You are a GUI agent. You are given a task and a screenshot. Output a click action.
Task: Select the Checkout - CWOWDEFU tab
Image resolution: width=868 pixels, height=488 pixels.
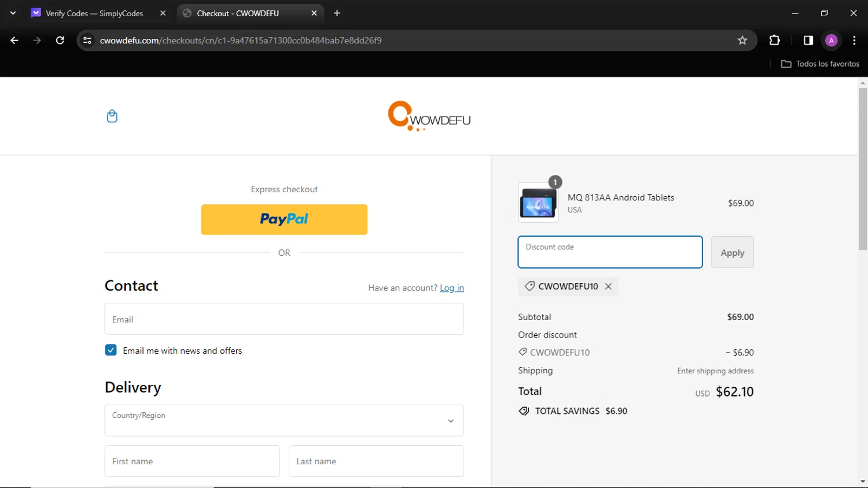[x=238, y=13]
